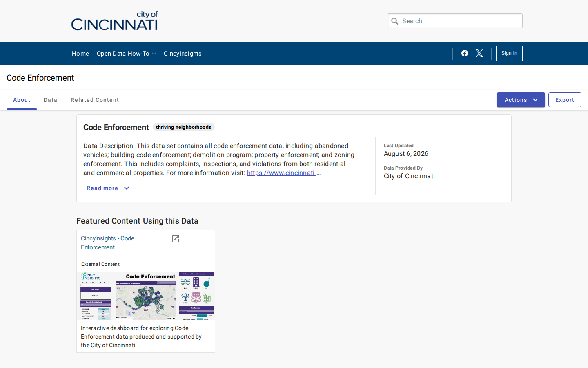Screen dimensions: 588x368
Task: Click the 'August 6, 2026' last updated date
Action: [x=406, y=154]
